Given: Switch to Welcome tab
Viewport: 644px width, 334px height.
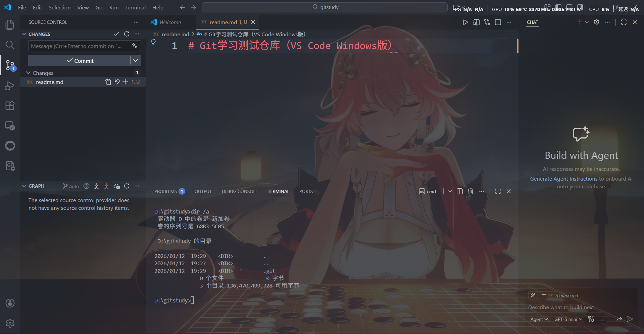Looking at the screenshot, I should pos(170,22).
